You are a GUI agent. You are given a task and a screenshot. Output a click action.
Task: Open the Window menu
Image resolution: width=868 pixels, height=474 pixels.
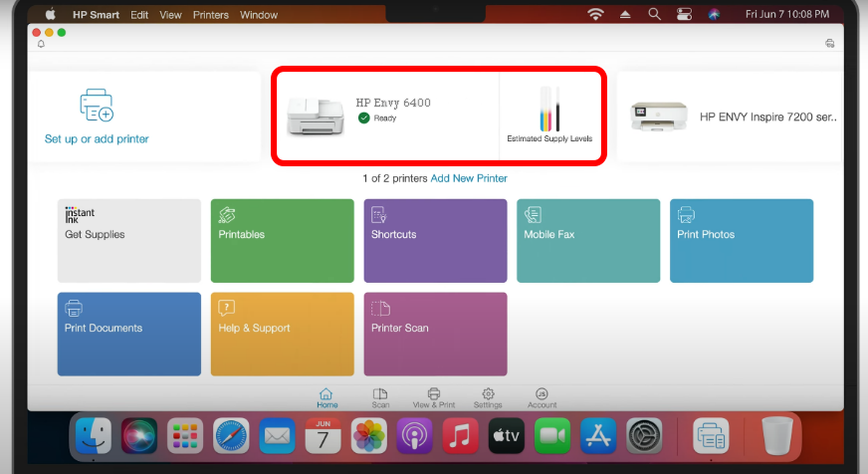259,15
